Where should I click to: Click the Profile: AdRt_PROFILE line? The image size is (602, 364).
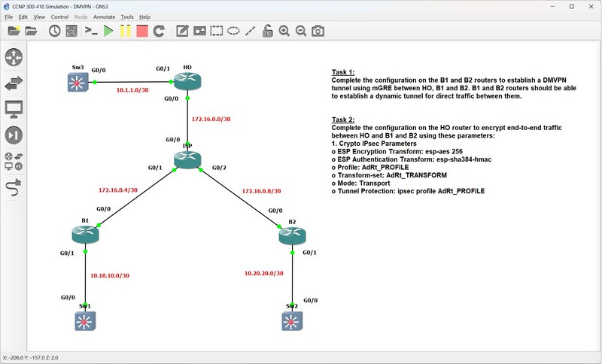(x=370, y=167)
